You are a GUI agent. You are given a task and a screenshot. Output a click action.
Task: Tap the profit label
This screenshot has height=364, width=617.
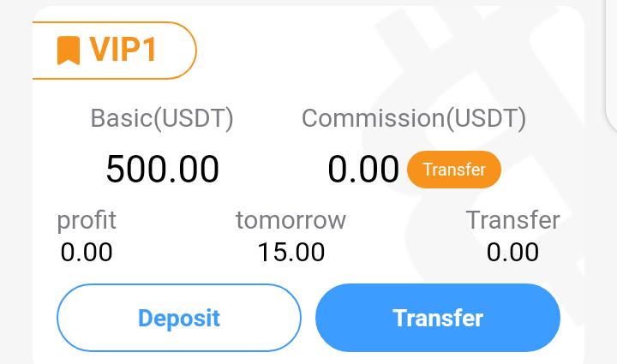tap(87, 220)
